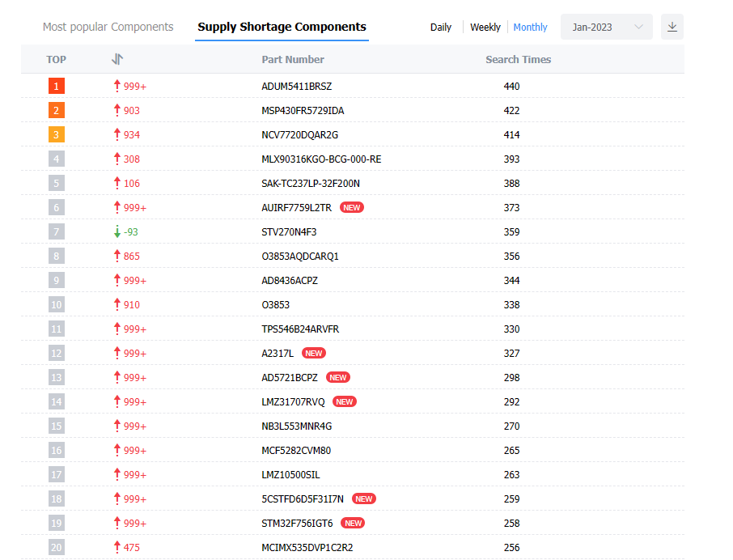
Task: Click search times value 256
Action: point(511,547)
